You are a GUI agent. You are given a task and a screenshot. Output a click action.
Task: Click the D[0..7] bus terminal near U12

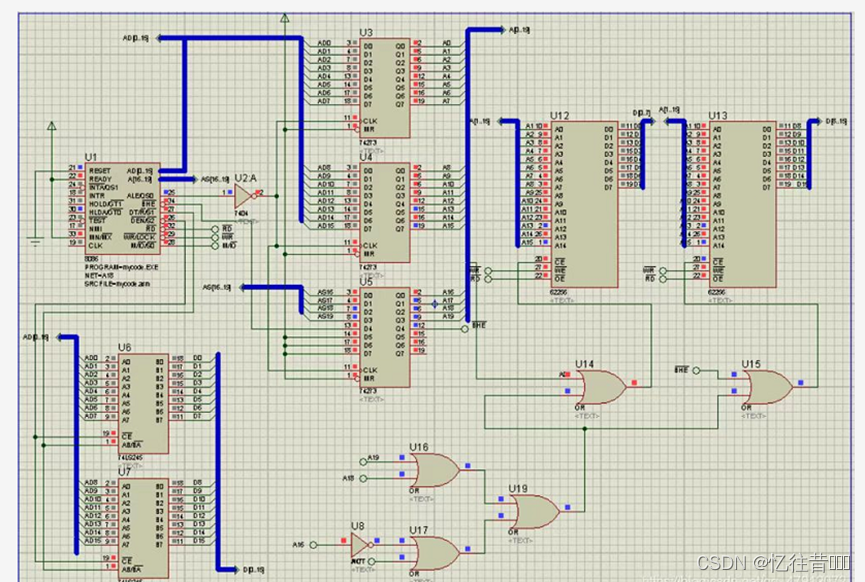tap(651, 121)
